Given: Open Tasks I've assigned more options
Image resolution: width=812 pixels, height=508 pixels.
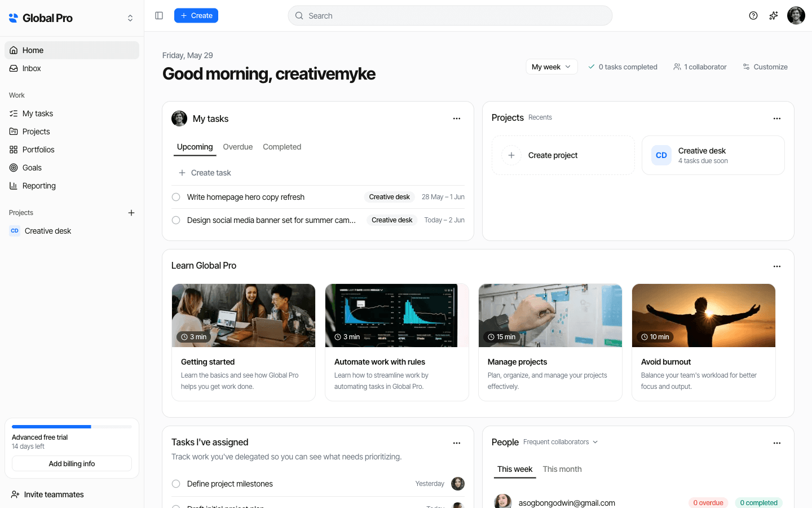Looking at the screenshot, I should tap(457, 443).
